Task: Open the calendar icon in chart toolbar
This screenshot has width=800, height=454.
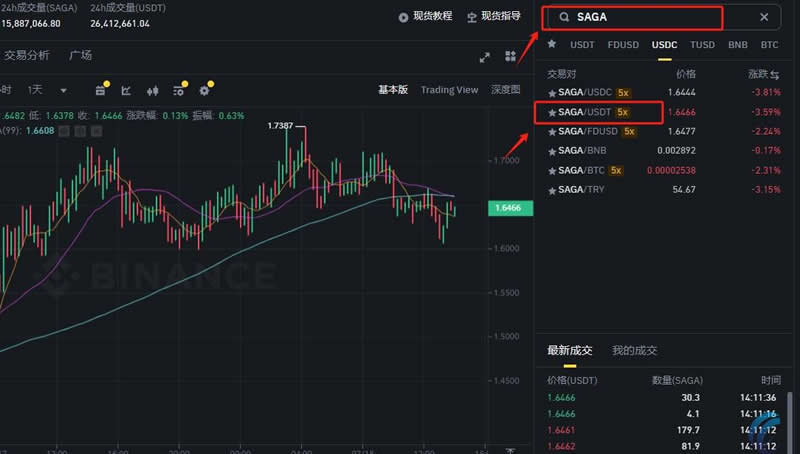Action: pyautogui.click(x=101, y=90)
